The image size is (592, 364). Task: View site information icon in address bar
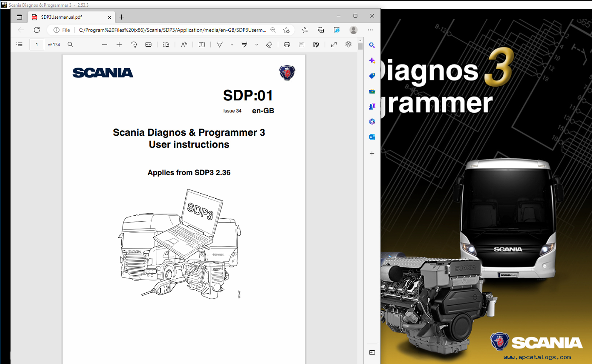pyautogui.click(x=56, y=30)
